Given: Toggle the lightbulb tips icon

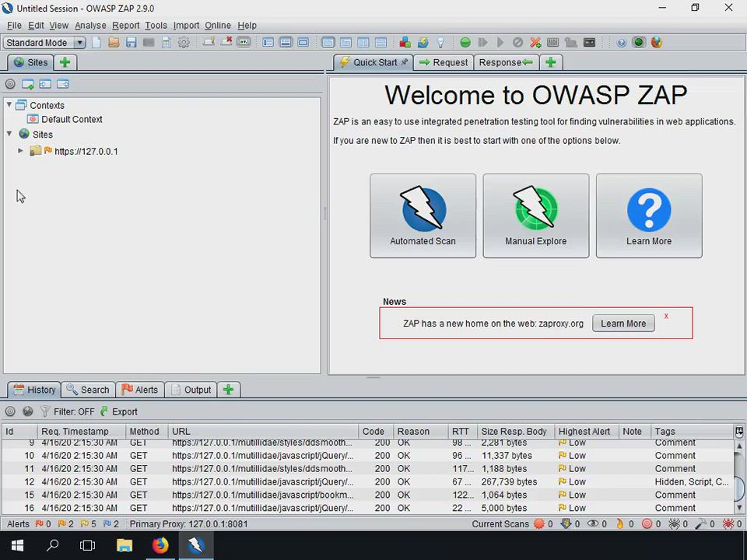Looking at the screenshot, I should [x=440, y=43].
